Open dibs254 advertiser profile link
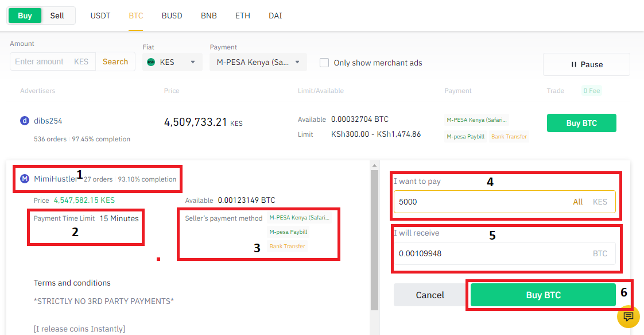 [x=48, y=121]
